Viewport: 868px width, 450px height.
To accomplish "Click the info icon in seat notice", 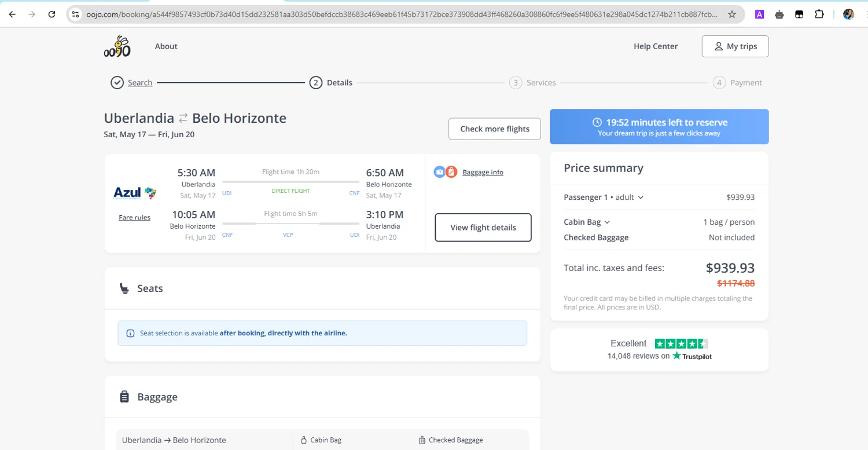I will pyautogui.click(x=130, y=334).
